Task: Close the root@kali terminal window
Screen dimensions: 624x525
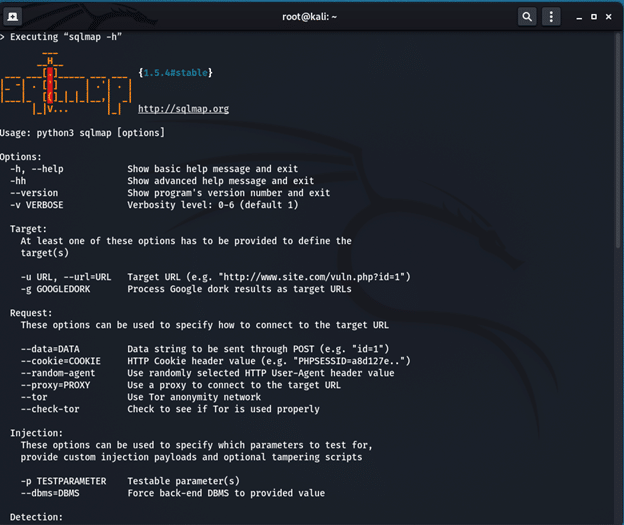Action: [x=609, y=17]
